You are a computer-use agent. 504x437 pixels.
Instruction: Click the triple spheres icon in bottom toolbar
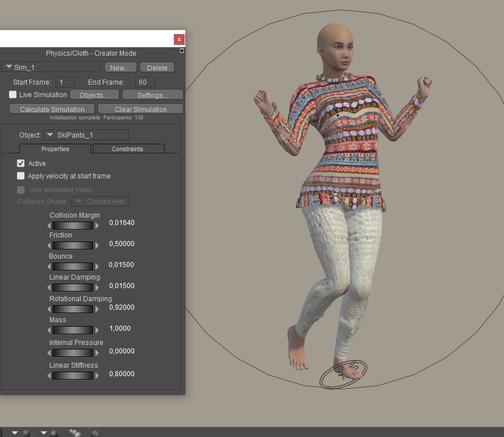coord(76,433)
